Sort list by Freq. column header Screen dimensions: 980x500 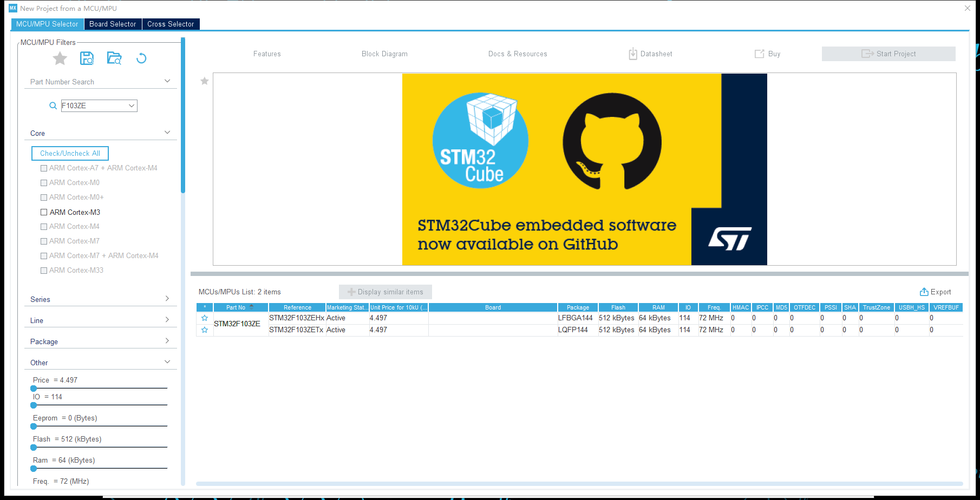coord(714,307)
